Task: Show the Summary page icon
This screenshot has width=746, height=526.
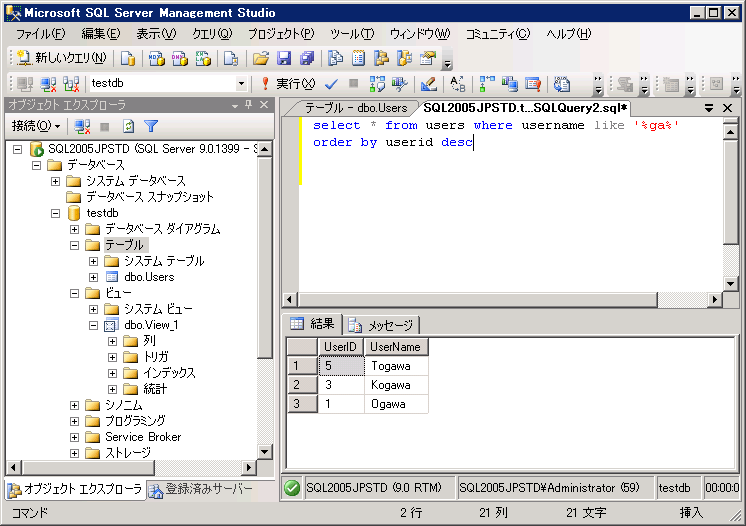Action: click(x=358, y=58)
